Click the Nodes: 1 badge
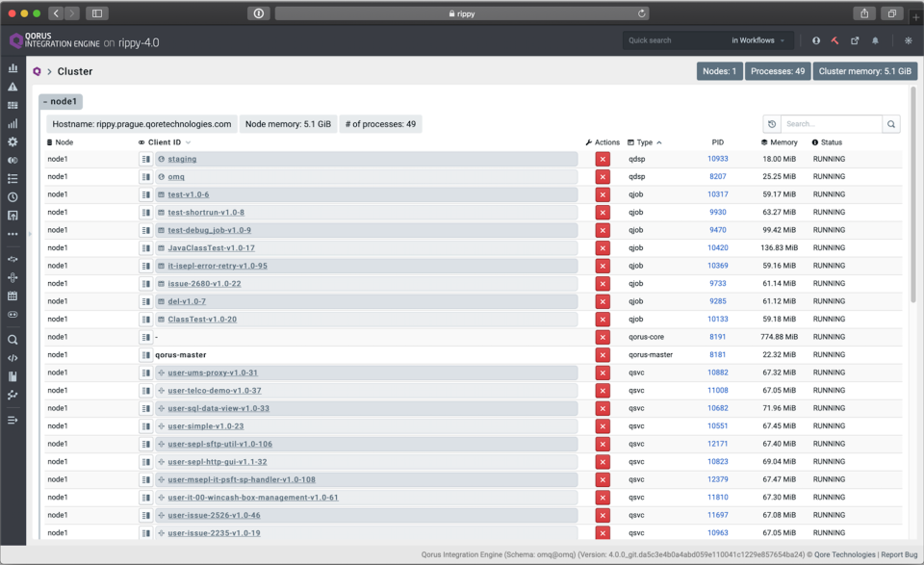 pos(720,71)
